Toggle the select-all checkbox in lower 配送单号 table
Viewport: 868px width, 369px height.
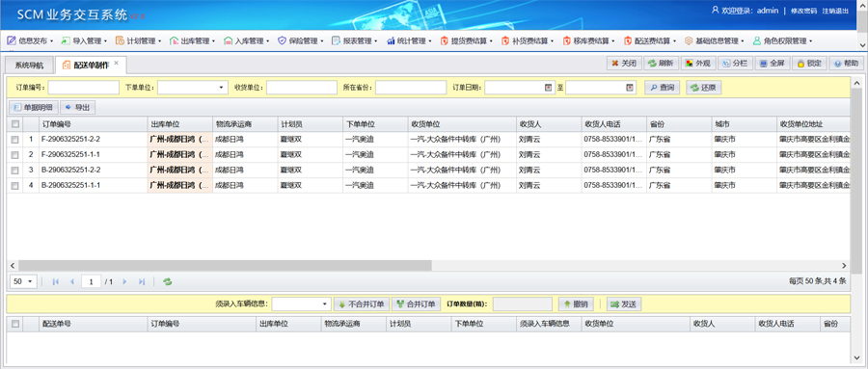14,324
